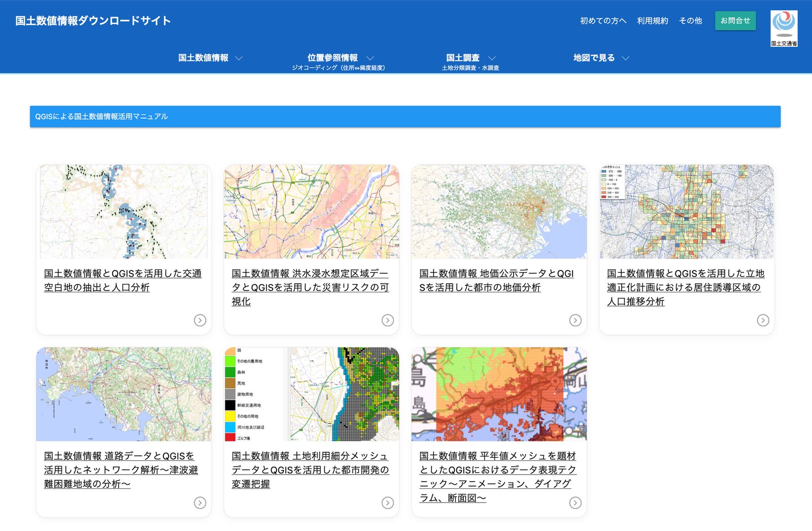Click the 交通空白地 map thumbnail

coord(124,212)
